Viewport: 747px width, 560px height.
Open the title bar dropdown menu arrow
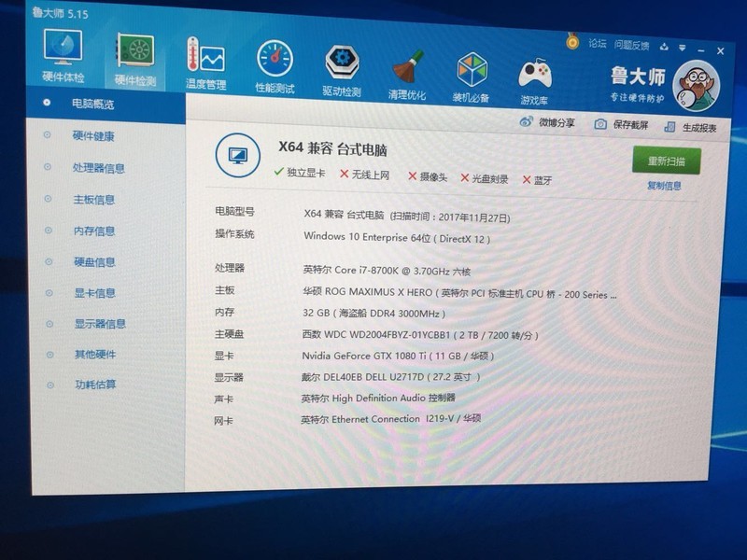coord(683,48)
